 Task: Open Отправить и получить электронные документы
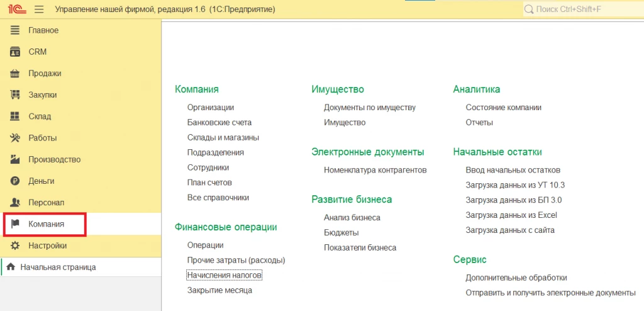551,293
